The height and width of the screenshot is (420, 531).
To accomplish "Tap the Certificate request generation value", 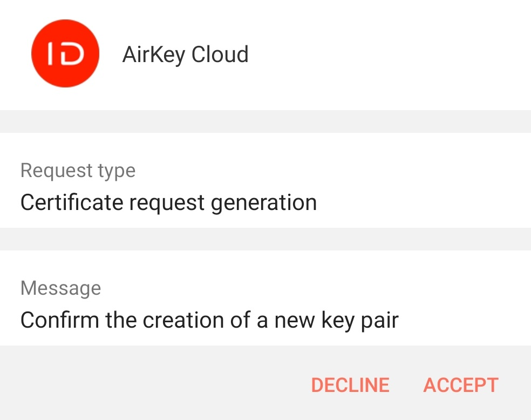I will [168, 202].
